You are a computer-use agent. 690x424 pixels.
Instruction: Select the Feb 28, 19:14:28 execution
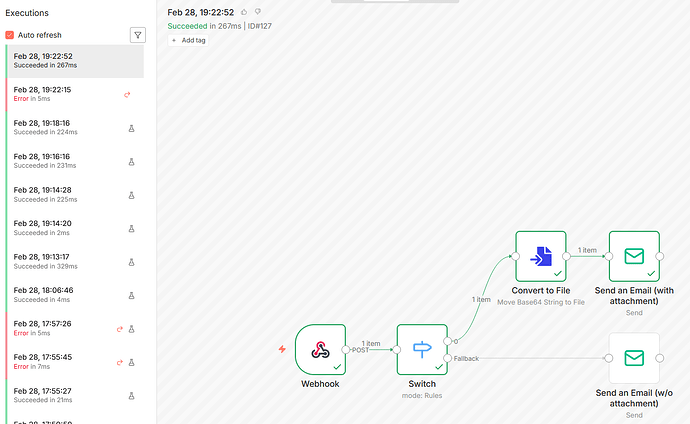(75, 194)
